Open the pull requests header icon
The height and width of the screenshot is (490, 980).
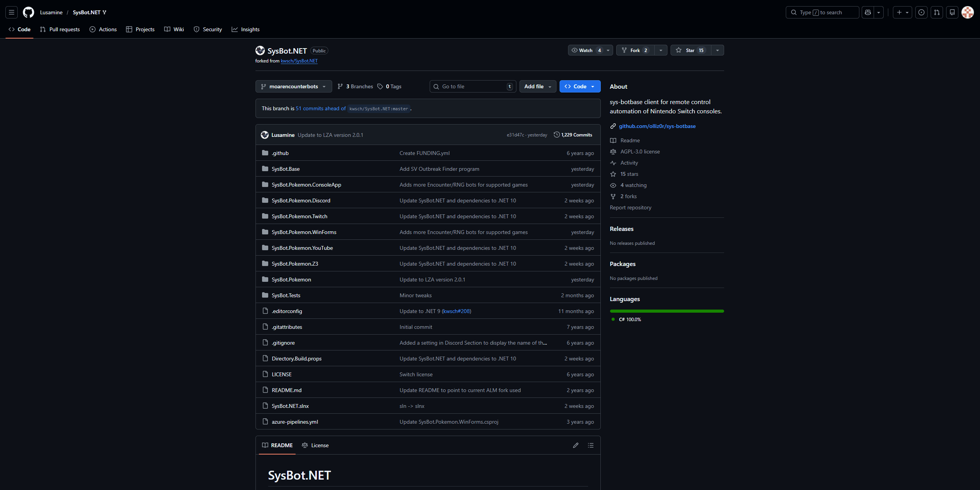936,12
